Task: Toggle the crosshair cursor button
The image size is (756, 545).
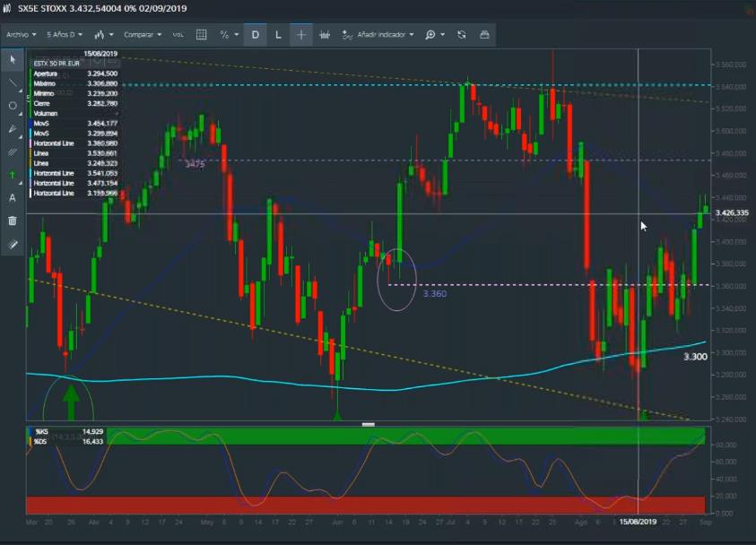Action: pyautogui.click(x=300, y=35)
